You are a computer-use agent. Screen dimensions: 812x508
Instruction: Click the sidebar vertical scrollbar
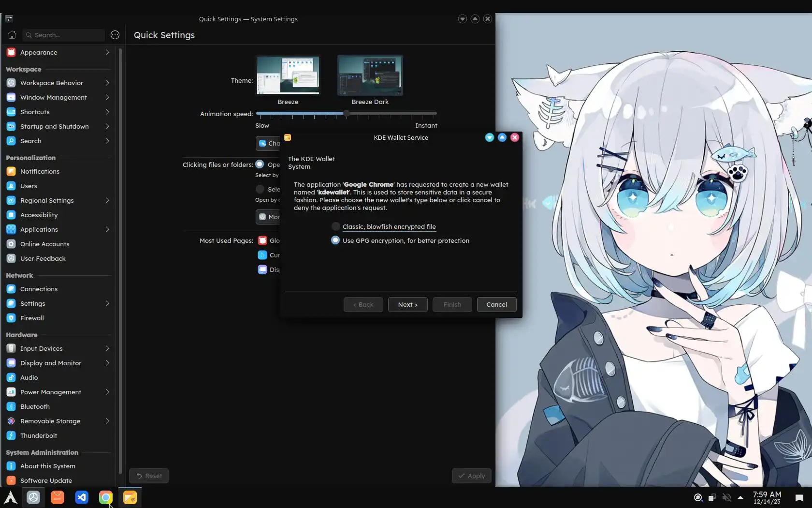coord(120,261)
